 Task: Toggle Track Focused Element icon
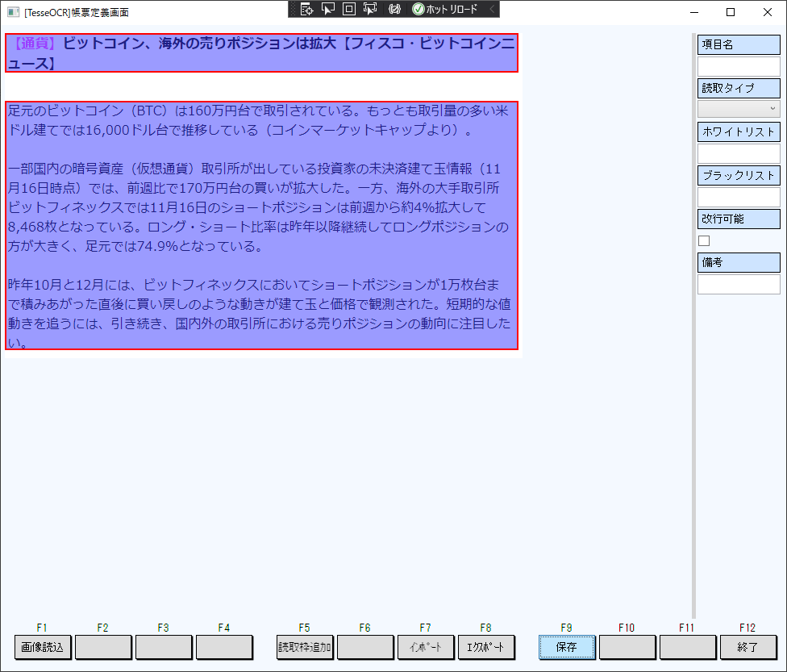click(370, 9)
